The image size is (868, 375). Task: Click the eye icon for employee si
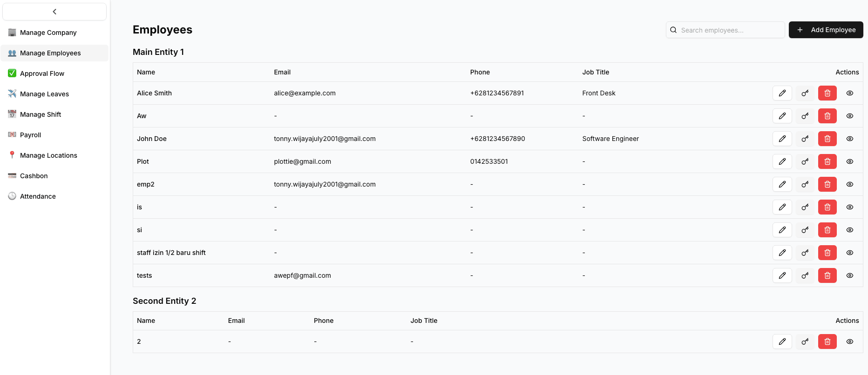849,230
